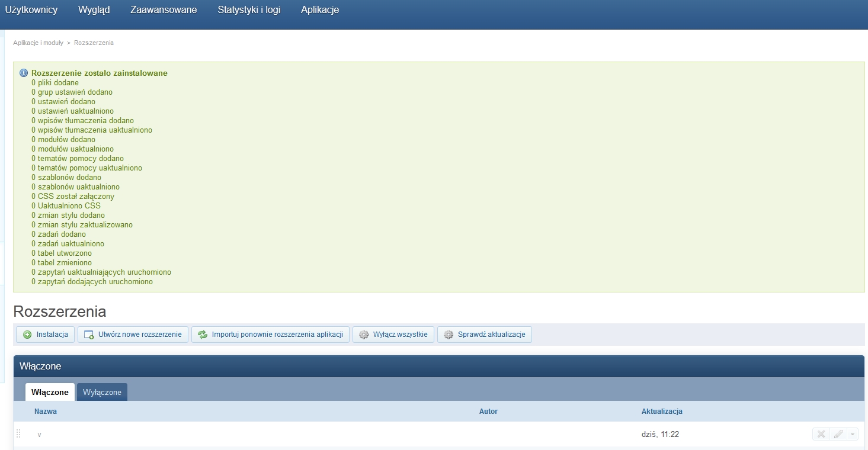Click the gear icon on Wyłącz wszystkie
The width and height of the screenshot is (868, 450).
[364, 335]
